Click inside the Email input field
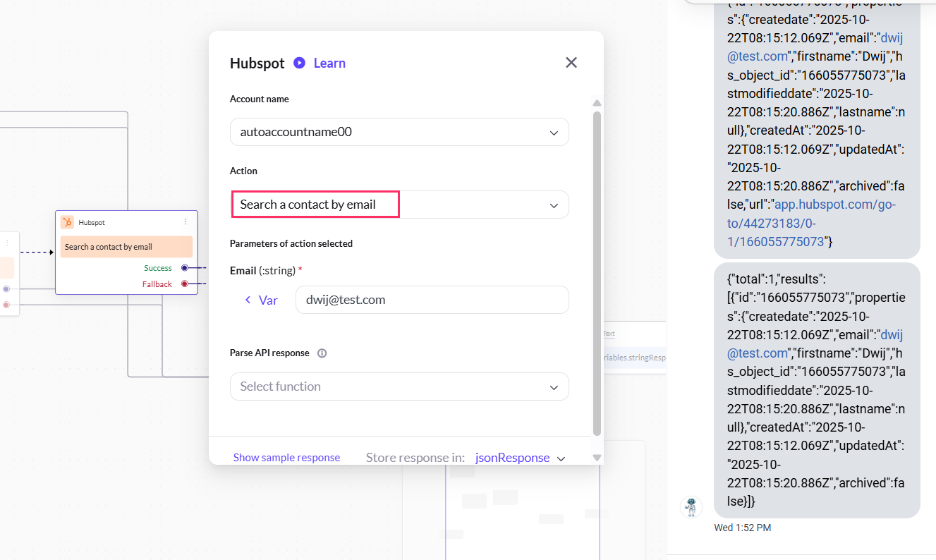Screen dimensions: 936x560 432,300
